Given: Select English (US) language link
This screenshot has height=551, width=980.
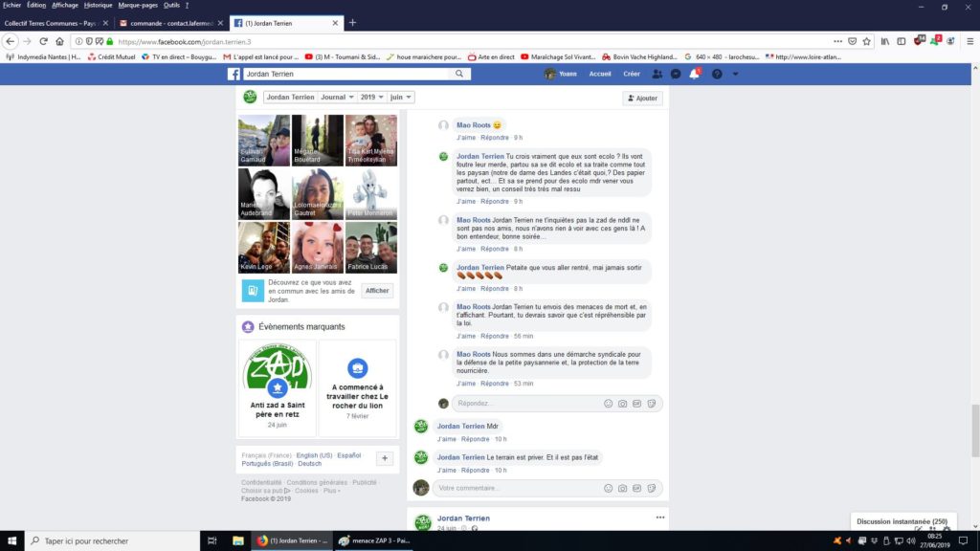Looking at the screenshot, I should pos(314,455).
